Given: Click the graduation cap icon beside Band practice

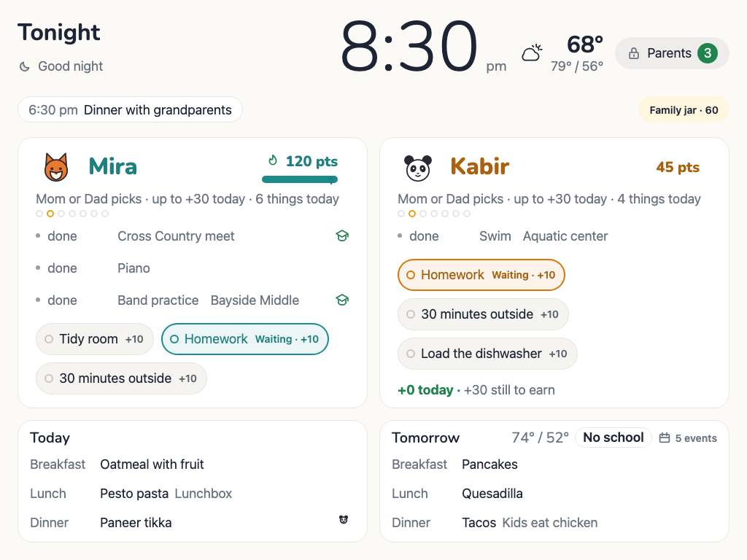Looking at the screenshot, I should click(342, 300).
